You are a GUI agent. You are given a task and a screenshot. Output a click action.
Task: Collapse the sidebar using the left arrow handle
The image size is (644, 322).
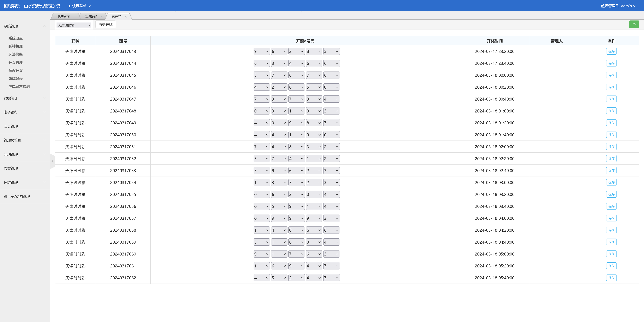52,161
